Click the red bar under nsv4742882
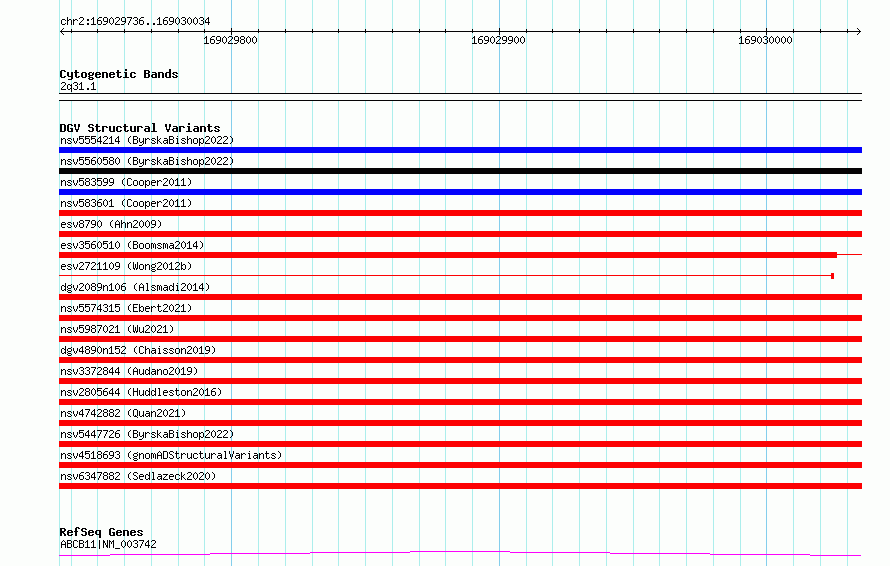 (x=460, y=423)
